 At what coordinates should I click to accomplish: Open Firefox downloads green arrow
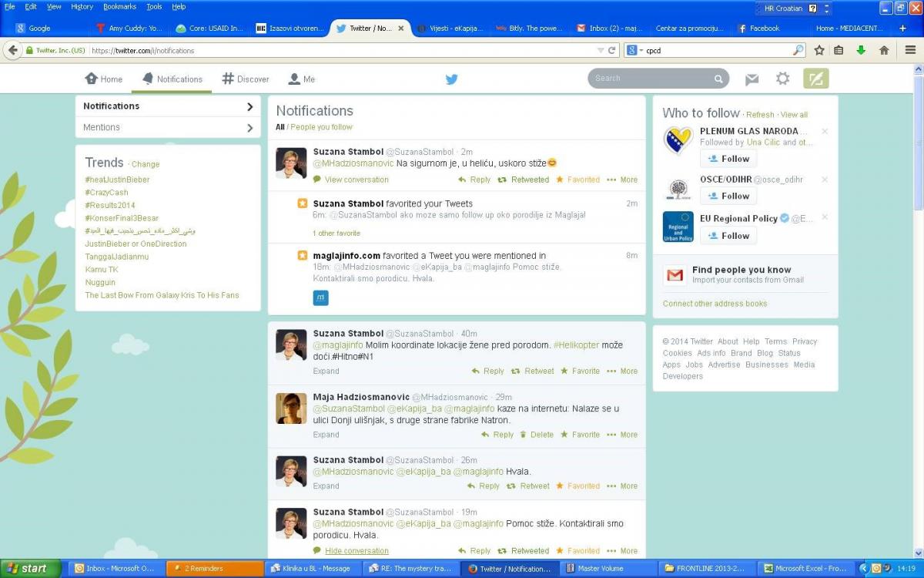click(x=861, y=50)
